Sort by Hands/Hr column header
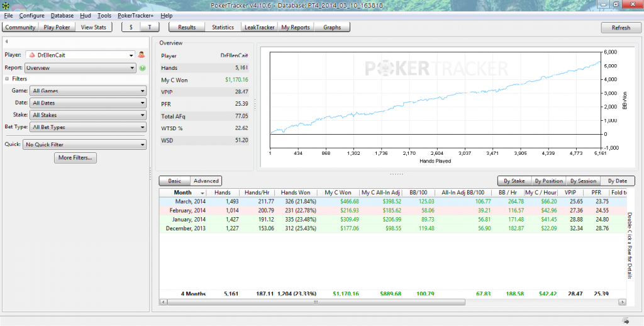 [x=257, y=193]
